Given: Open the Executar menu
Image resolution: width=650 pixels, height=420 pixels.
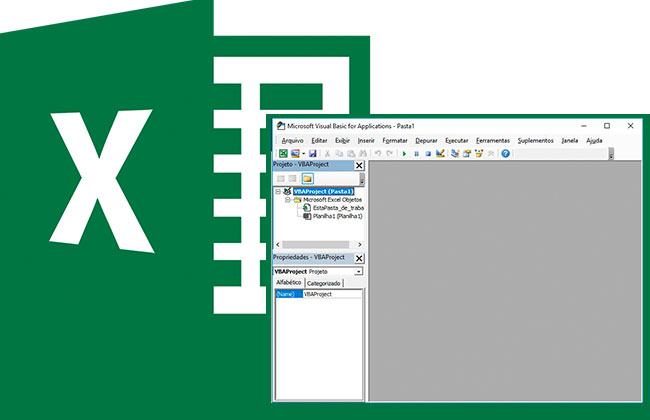Looking at the screenshot, I should (456, 141).
